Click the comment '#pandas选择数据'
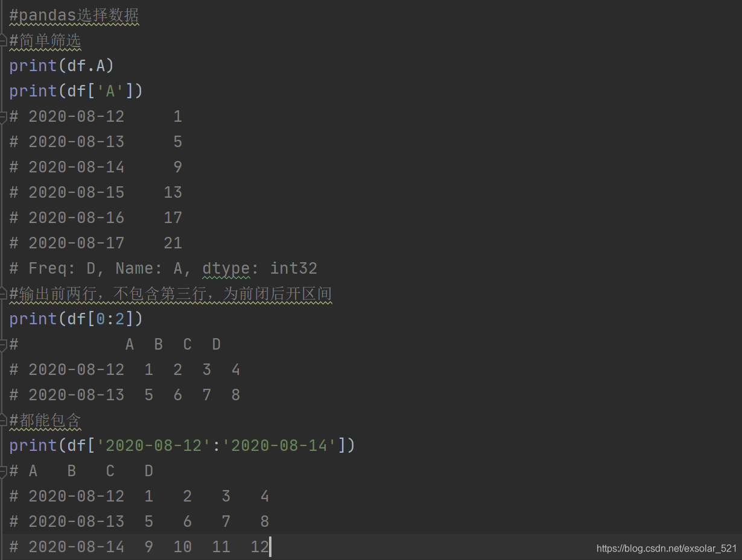 (x=74, y=15)
